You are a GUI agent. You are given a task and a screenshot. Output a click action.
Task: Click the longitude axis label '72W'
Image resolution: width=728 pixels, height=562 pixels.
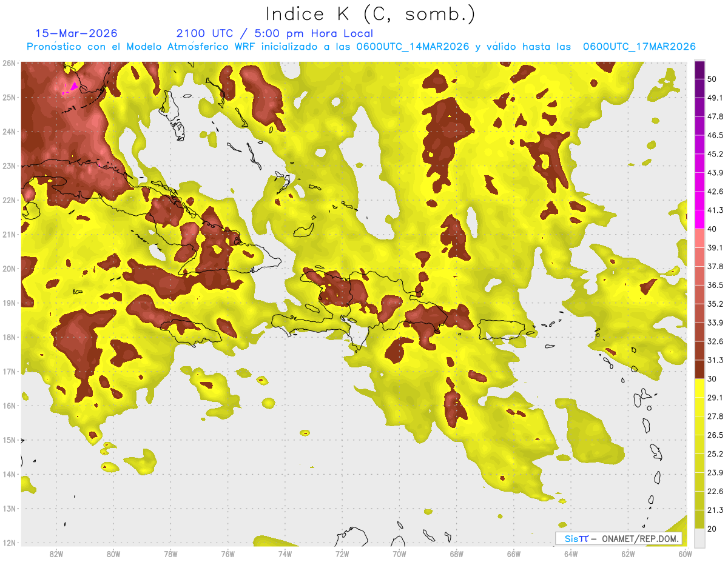point(342,554)
